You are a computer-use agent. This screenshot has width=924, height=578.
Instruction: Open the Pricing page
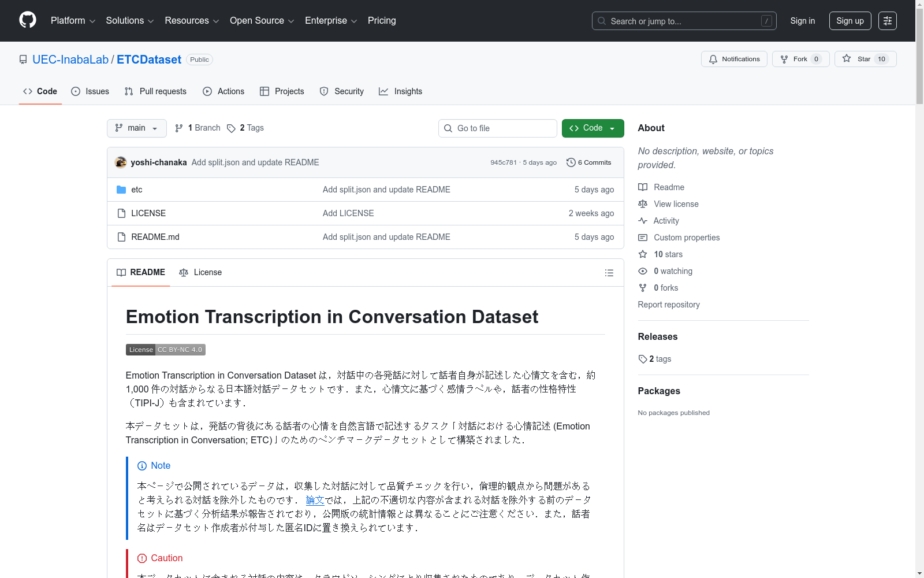pyautogui.click(x=382, y=21)
